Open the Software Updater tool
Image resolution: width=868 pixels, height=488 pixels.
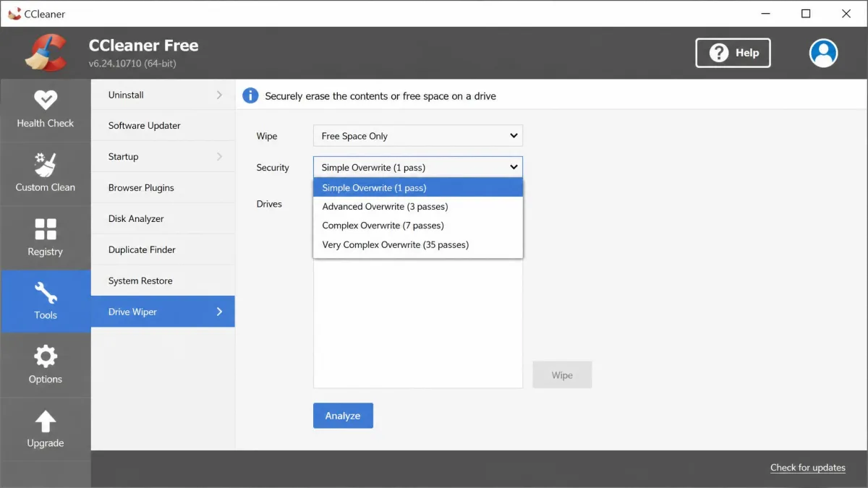point(163,126)
